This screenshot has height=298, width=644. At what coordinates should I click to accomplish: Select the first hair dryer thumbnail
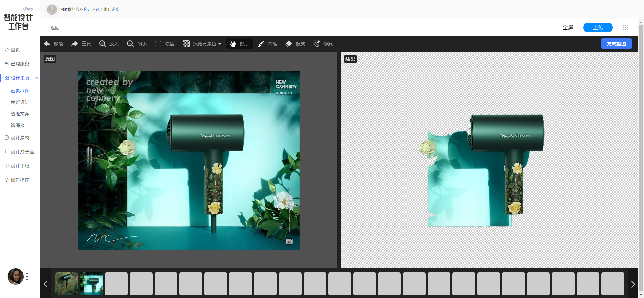[67, 284]
